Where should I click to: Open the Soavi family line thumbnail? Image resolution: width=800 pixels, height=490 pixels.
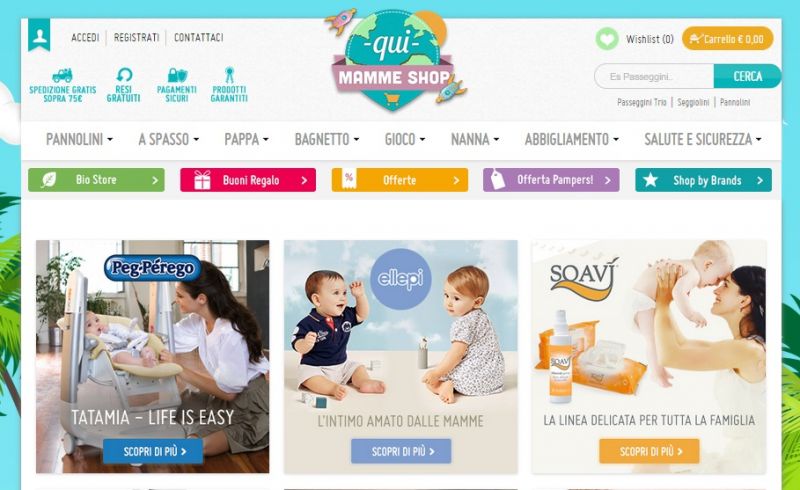[649, 356]
